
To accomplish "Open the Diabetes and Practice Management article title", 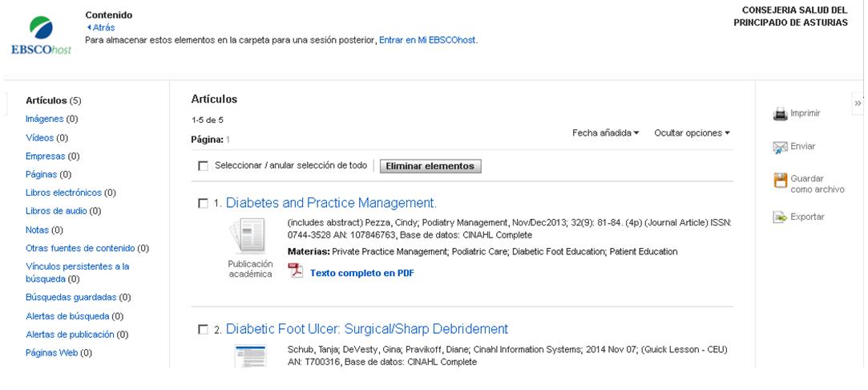I will [331, 202].
